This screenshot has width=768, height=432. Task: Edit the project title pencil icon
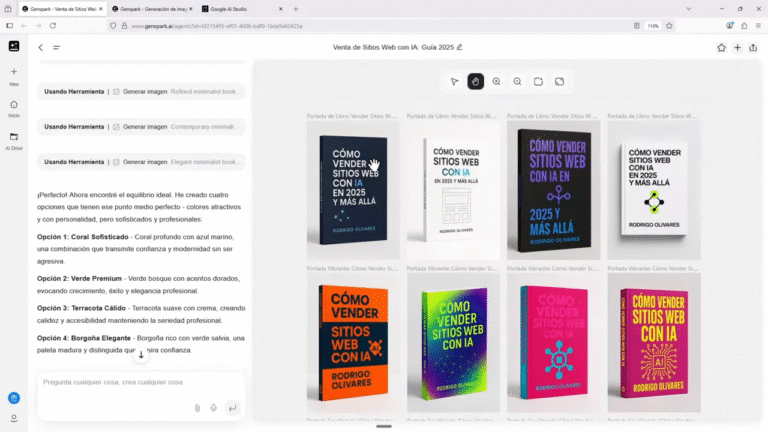click(x=459, y=47)
